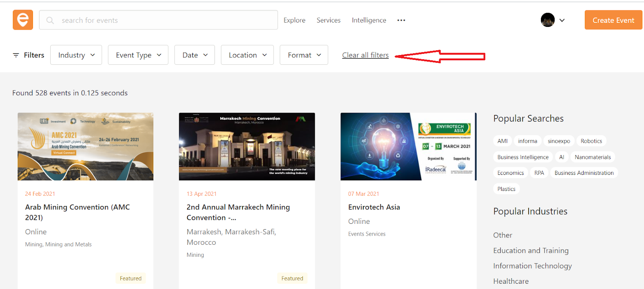
Task: Open the Location filter dropdown
Action: click(x=247, y=55)
